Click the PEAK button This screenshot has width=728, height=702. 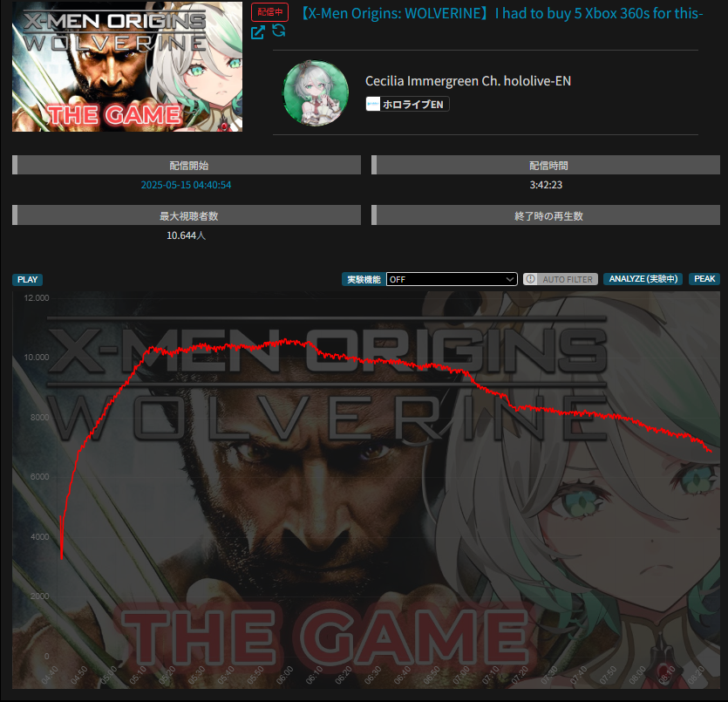pos(704,278)
